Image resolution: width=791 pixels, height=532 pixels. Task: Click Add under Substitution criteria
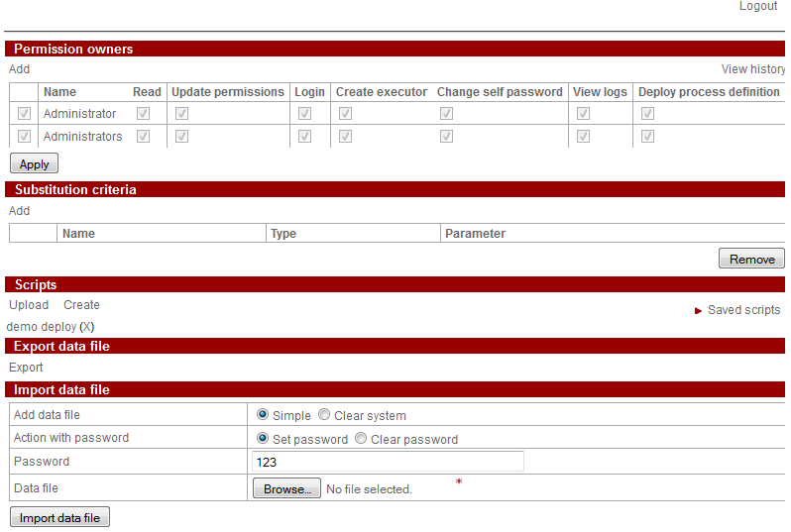click(20, 211)
